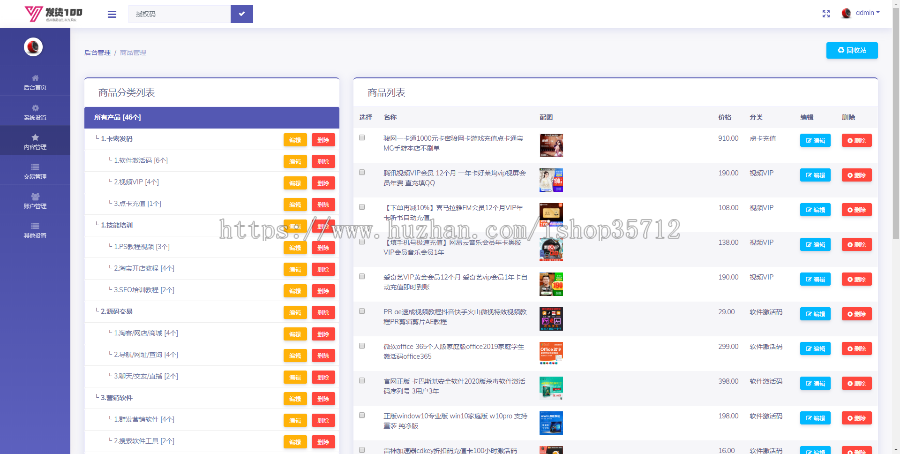Delete the 29.00 PR tutorial product
The width and height of the screenshot is (900, 454).
pos(857,313)
